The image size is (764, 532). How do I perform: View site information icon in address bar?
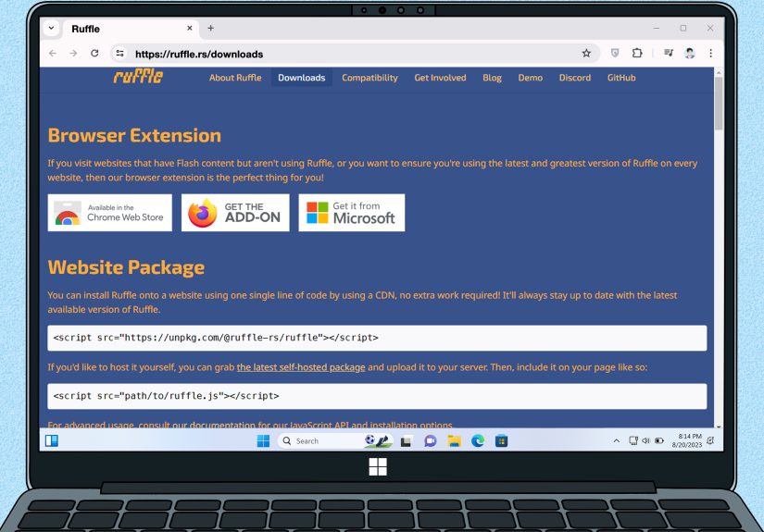pos(119,54)
